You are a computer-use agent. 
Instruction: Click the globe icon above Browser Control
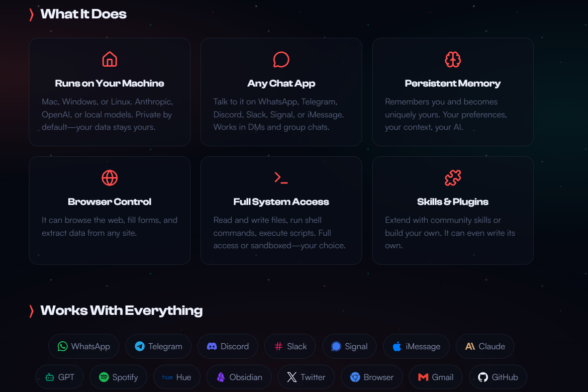109,178
